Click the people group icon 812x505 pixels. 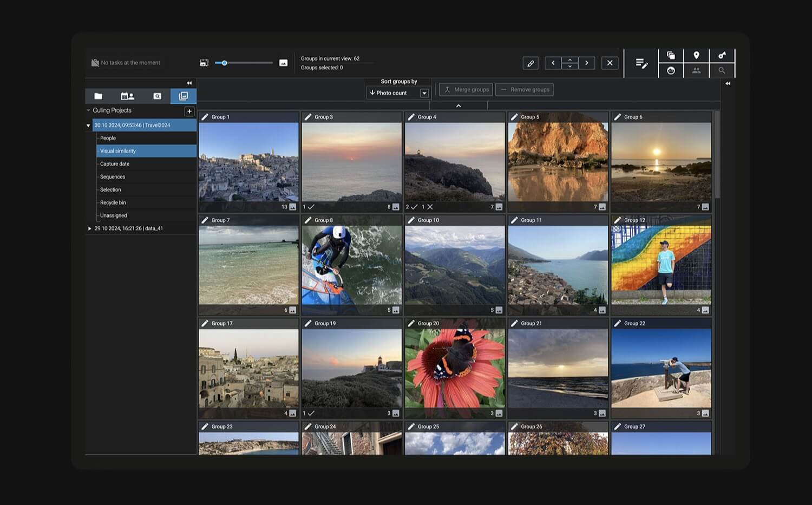[x=696, y=70]
